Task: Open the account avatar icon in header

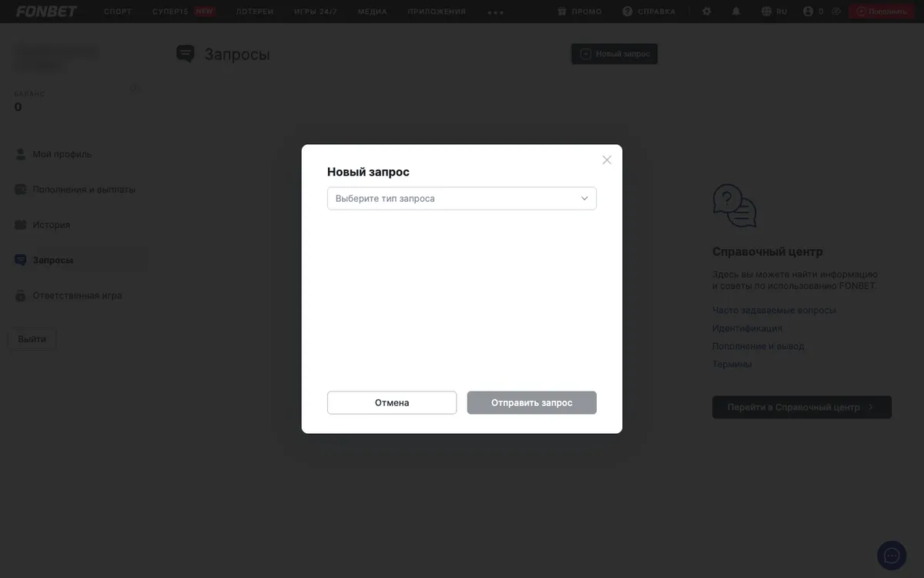Action: click(808, 12)
